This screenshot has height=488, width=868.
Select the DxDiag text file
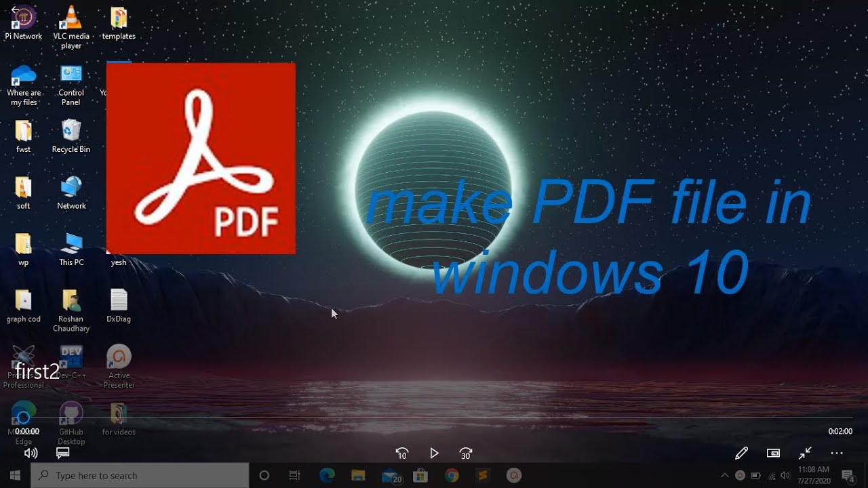click(x=119, y=306)
